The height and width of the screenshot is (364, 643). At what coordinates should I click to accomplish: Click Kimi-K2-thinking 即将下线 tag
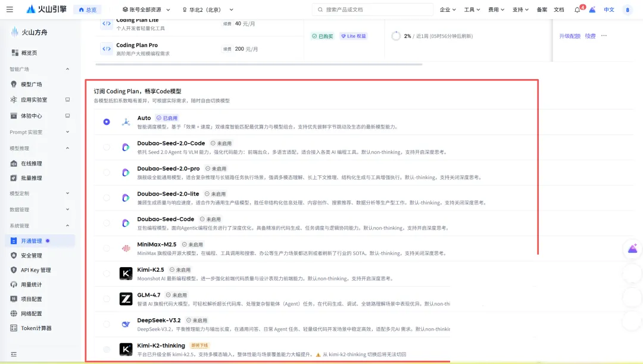coord(199,346)
